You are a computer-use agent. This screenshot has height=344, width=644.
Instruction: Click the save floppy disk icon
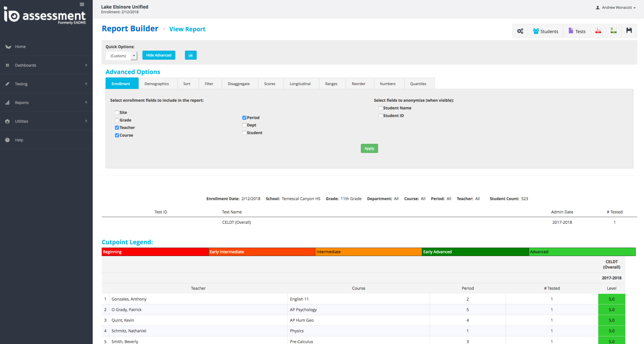(629, 31)
